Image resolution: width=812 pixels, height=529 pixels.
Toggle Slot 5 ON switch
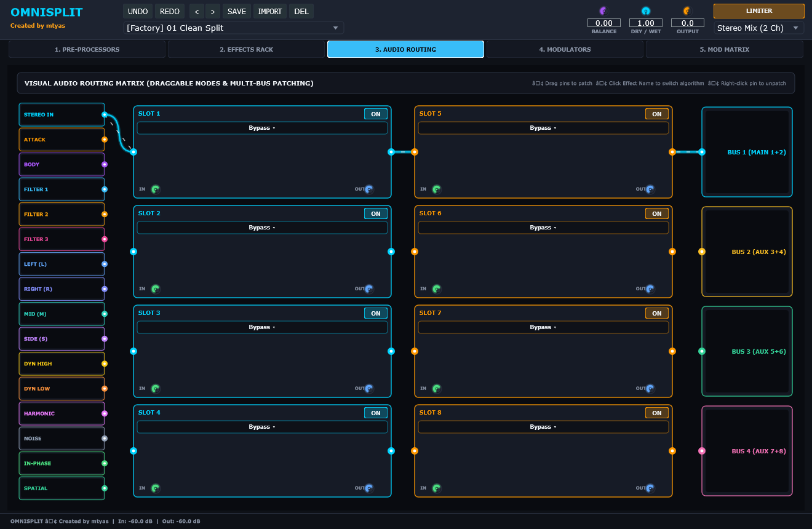tap(657, 114)
